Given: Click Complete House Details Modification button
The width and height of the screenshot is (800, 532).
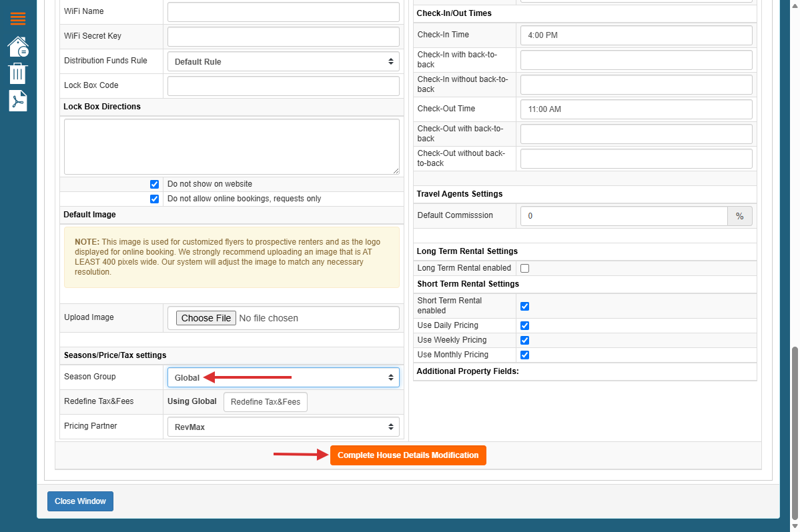Looking at the screenshot, I should click(408, 455).
